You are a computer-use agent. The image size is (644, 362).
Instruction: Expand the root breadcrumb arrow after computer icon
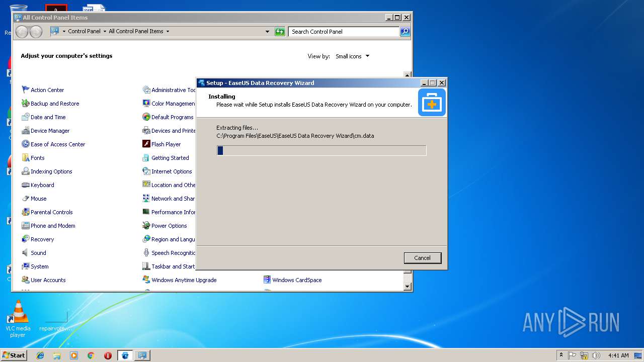point(64,31)
